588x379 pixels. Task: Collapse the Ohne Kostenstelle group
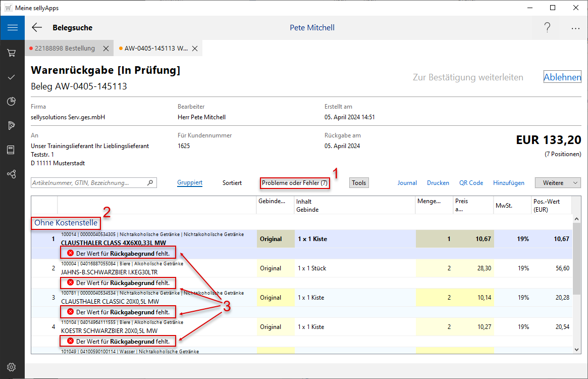(x=66, y=223)
